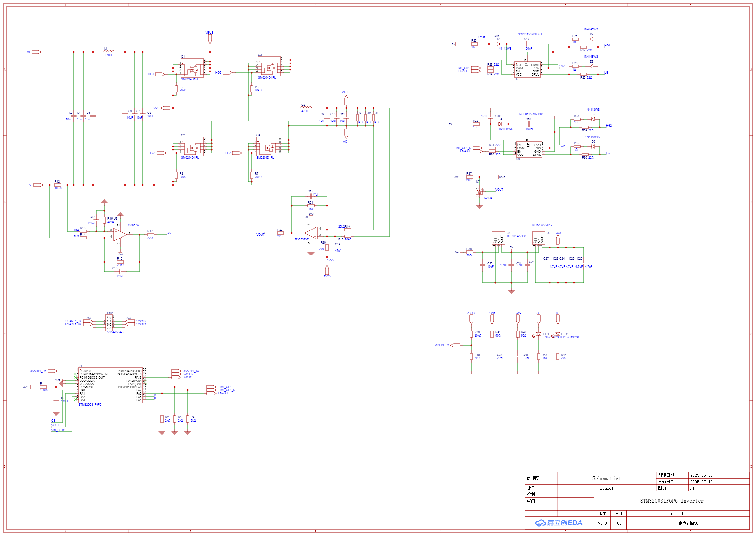756x536 pixels.
Task: Select the U9 regulator symbol
Action: [538, 238]
